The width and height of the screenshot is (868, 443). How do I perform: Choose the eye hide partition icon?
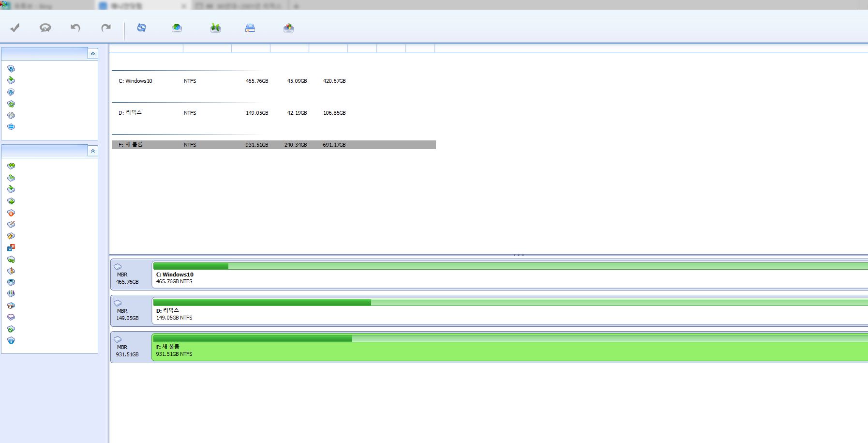coord(11,282)
